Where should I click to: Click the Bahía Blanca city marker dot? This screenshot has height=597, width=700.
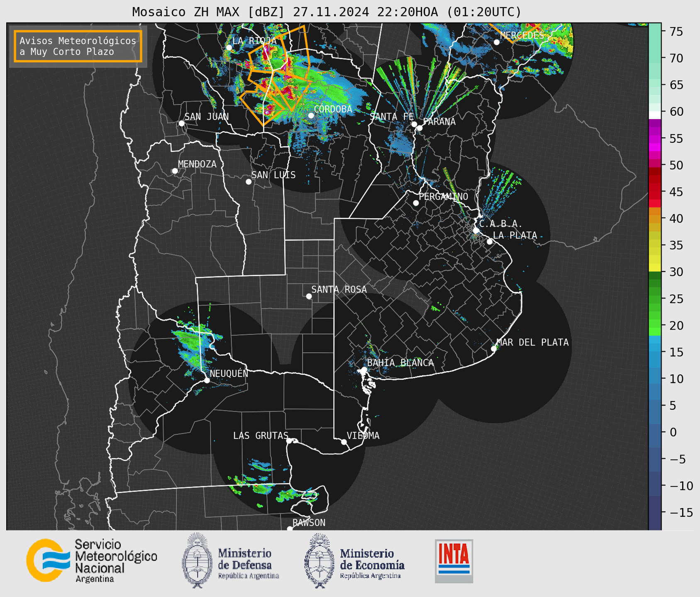[364, 369]
